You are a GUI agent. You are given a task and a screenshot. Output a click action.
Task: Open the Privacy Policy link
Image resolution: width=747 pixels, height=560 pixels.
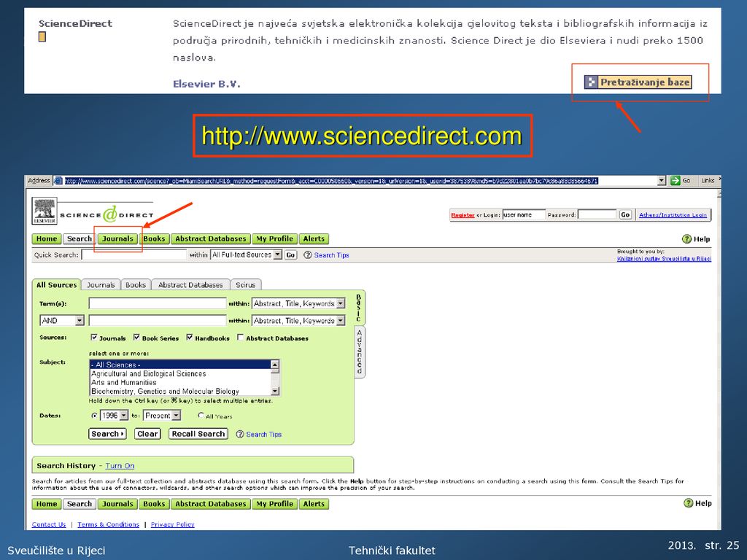click(x=172, y=524)
